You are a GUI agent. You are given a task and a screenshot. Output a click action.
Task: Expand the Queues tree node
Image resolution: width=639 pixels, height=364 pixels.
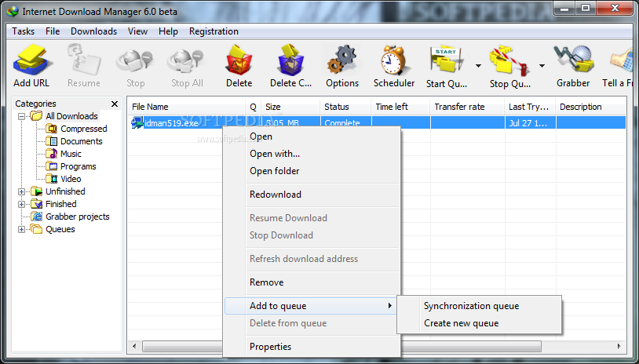(22, 230)
